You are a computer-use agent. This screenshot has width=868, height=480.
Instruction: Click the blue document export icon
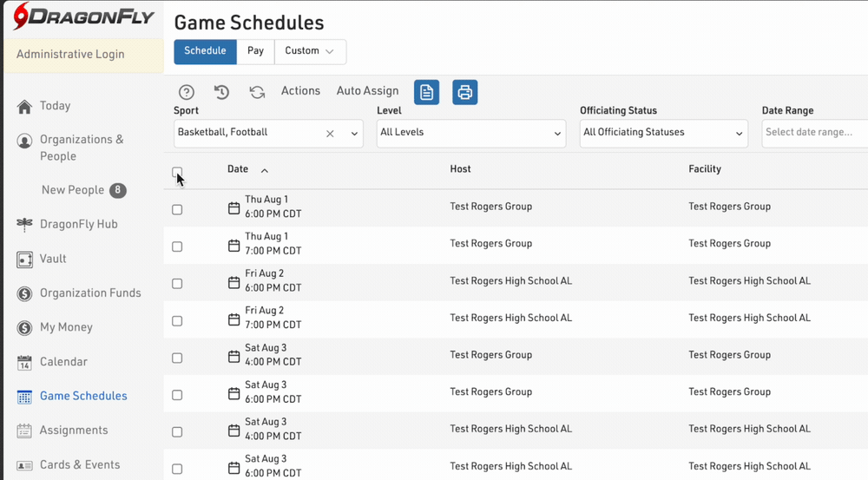(x=426, y=92)
